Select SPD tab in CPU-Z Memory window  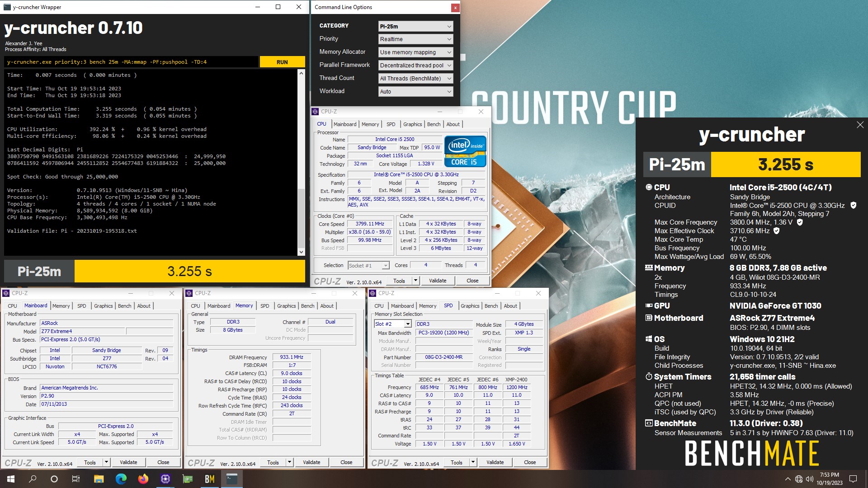pyautogui.click(x=265, y=306)
